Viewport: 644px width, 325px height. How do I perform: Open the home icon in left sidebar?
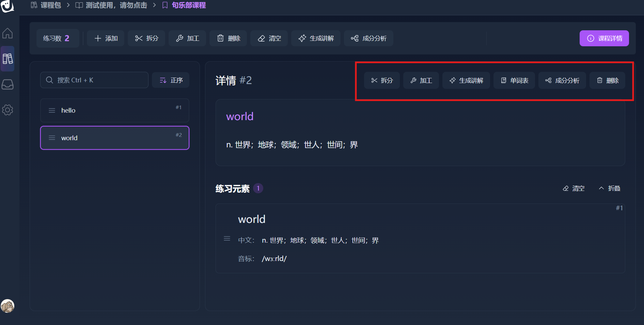coord(7,33)
